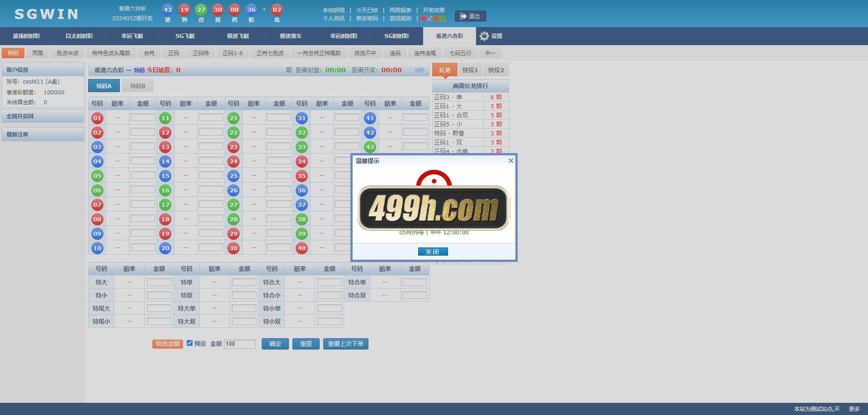Select number ball 01 in the betting table

click(97, 118)
